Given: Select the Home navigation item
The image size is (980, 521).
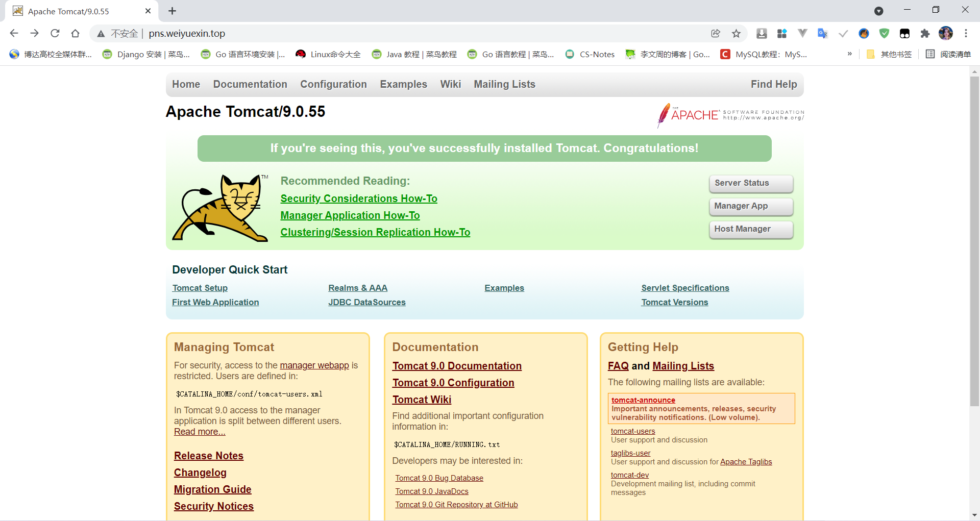Looking at the screenshot, I should [x=186, y=84].
